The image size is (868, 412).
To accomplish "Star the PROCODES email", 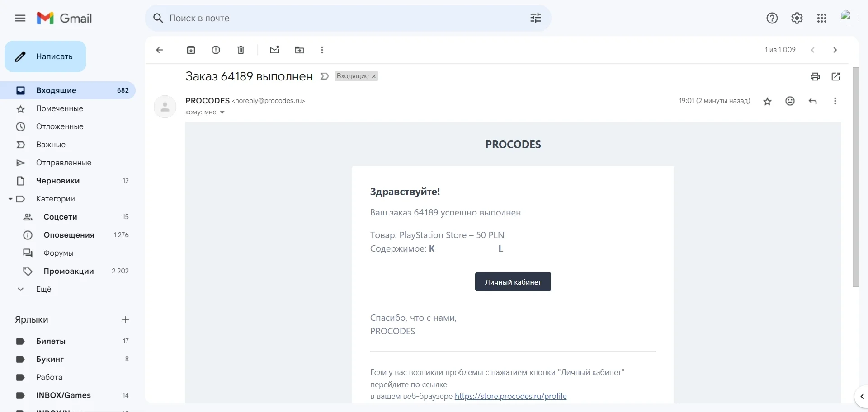I will point(768,101).
